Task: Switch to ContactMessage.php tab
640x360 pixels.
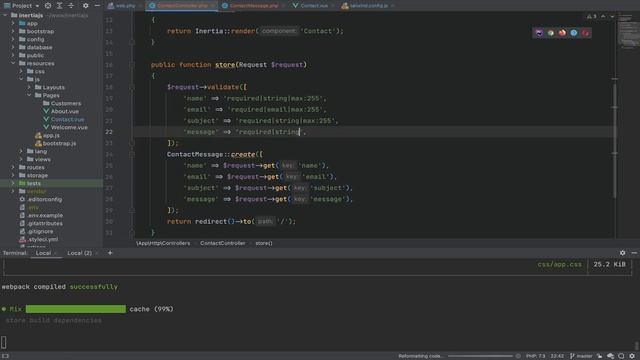Action: 253,6
